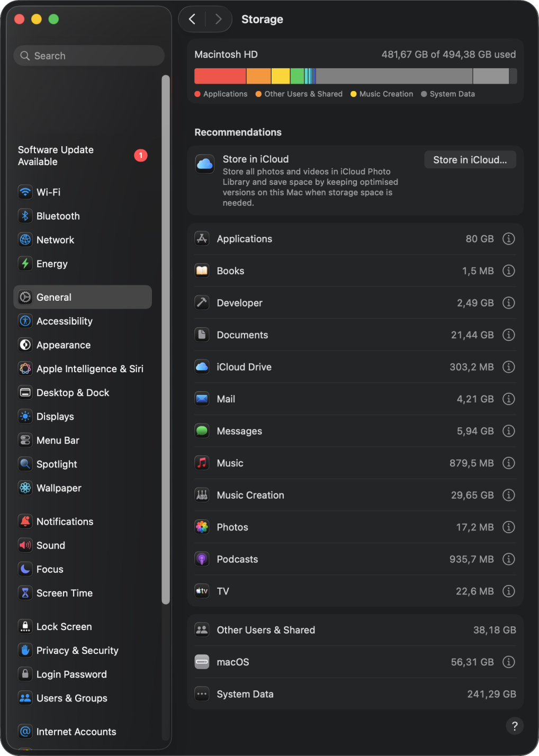The image size is (539, 756).
Task: Navigate back with the back arrow
Action: click(x=192, y=19)
